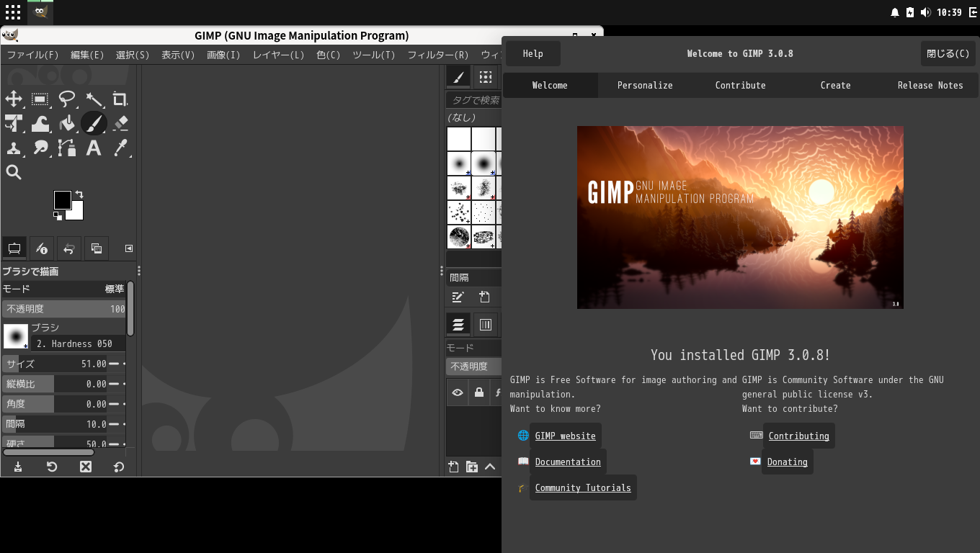The height and width of the screenshot is (553, 980).
Task: Swap foreground and background colors
Action: pos(79,194)
